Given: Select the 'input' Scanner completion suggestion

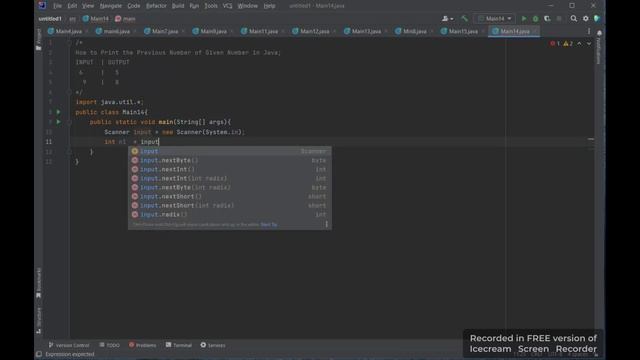Looking at the screenshot, I should pyautogui.click(x=230, y=151).
